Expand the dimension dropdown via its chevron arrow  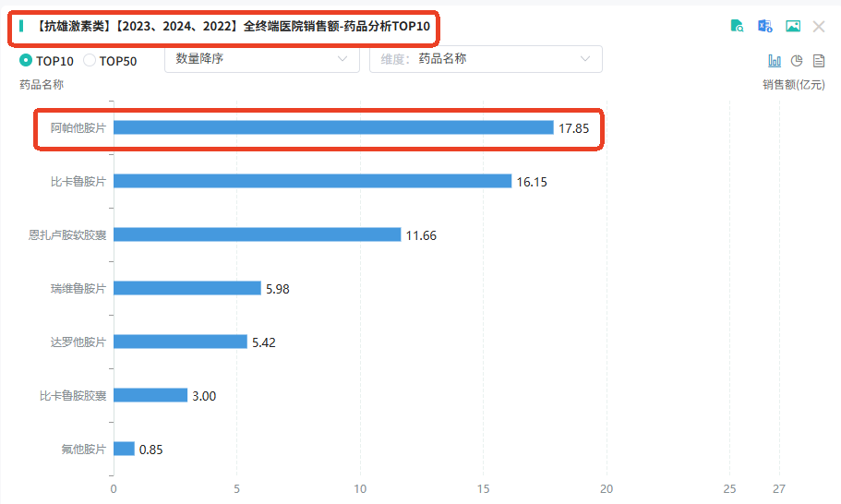(585, 59)
